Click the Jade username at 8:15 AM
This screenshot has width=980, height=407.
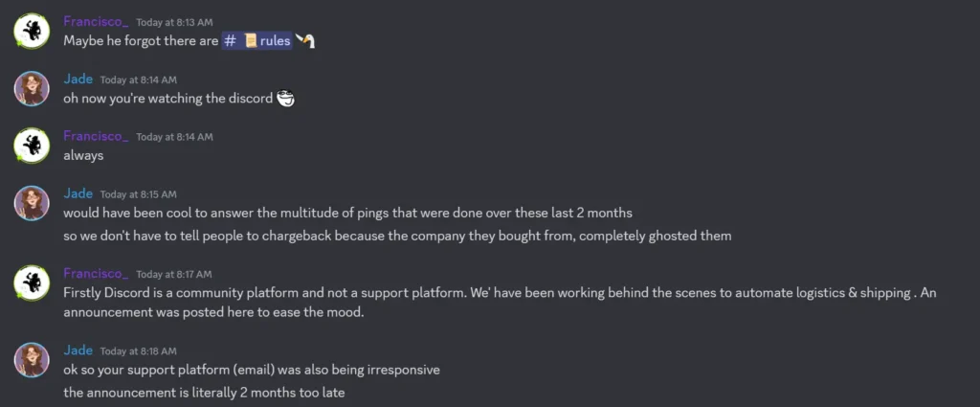pos(78,193)
